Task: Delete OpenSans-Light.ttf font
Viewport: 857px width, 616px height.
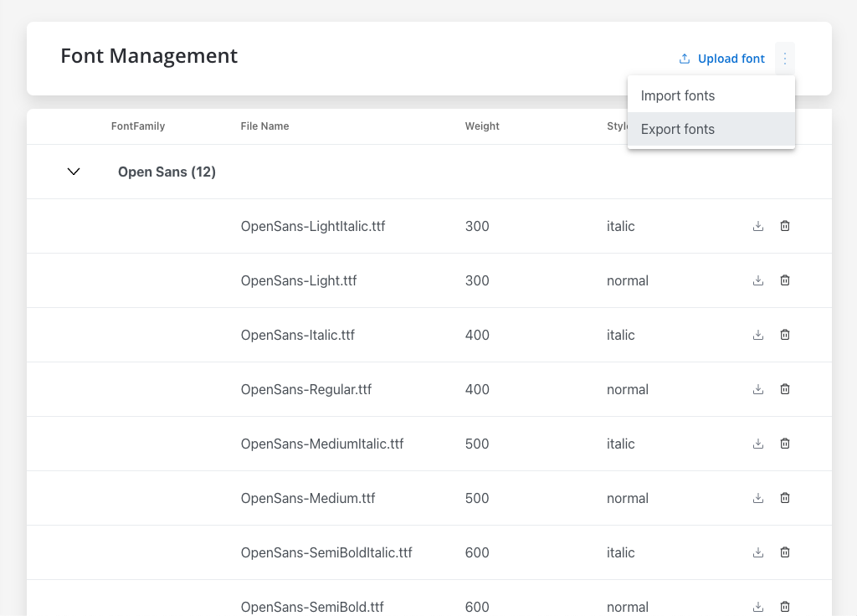Action: tap(785, 280)
